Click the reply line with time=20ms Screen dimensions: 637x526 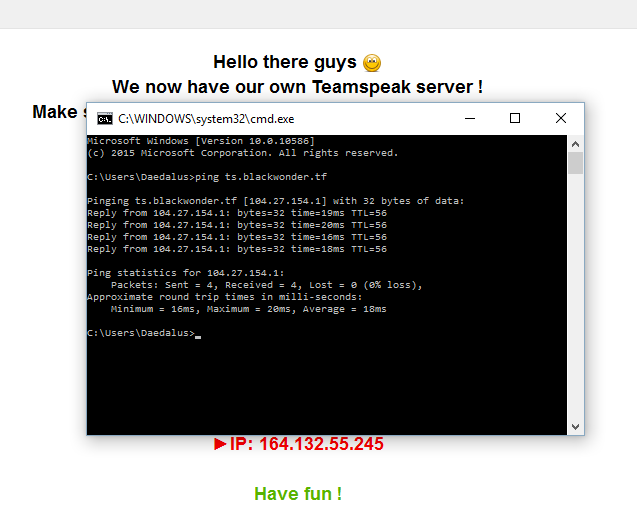coord(237,225)
